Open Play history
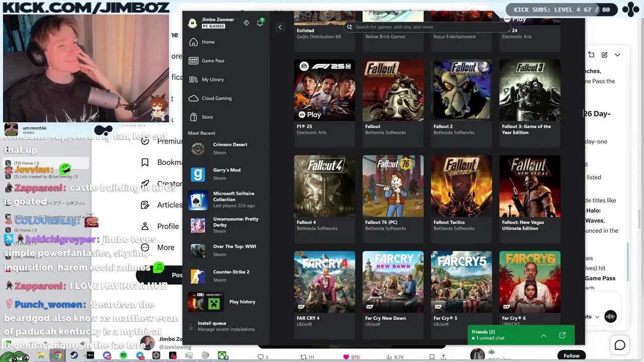644x362 pixels. (x=226, y=302)
